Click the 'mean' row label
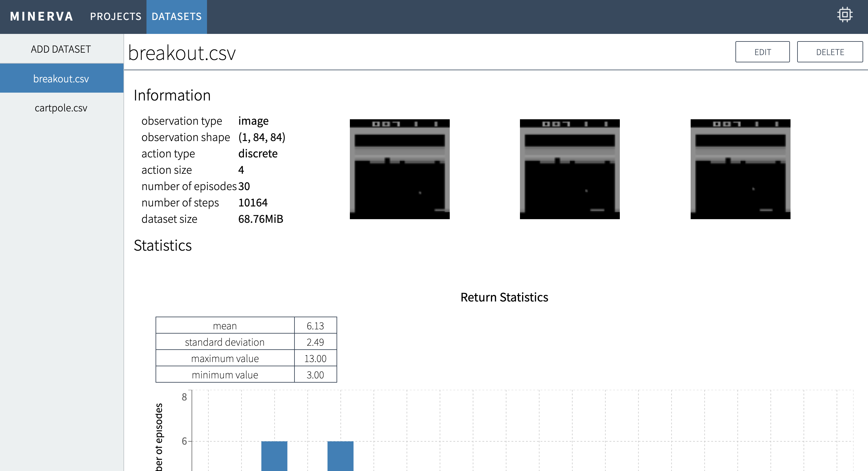 tap(225, 325)
